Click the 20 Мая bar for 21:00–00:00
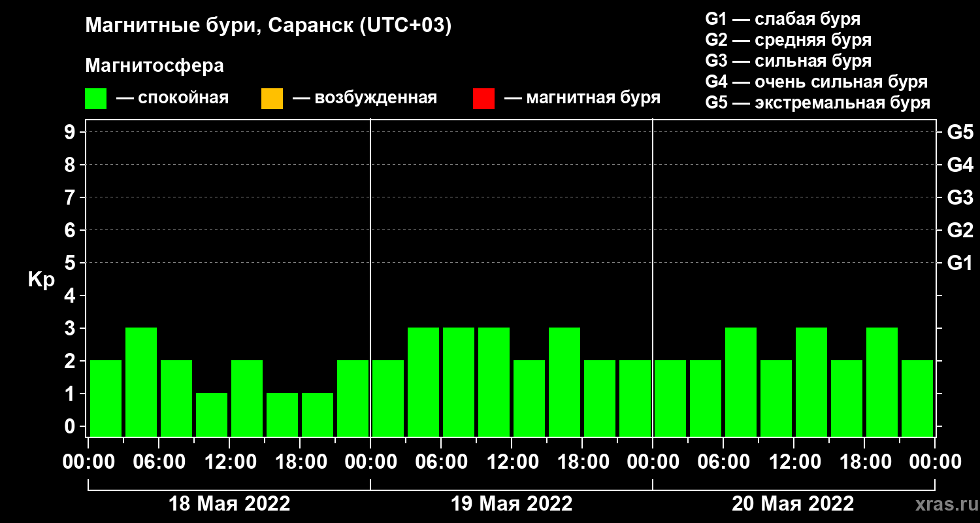 click(917, 398)
